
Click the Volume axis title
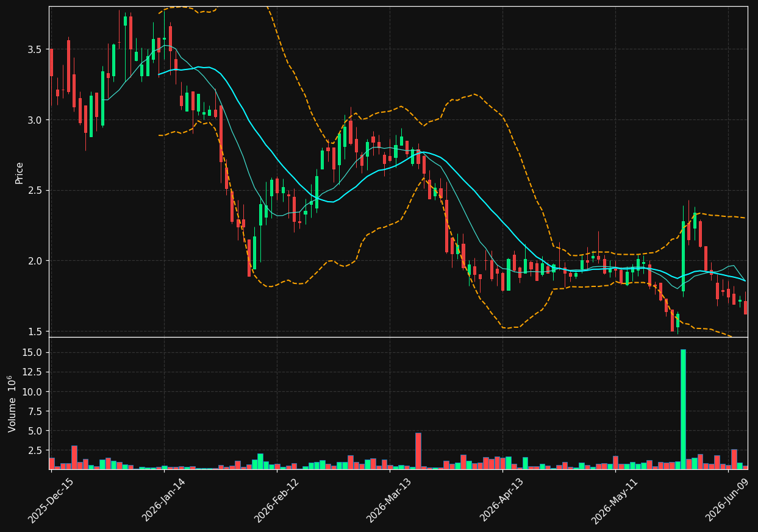tap(12, 403)
